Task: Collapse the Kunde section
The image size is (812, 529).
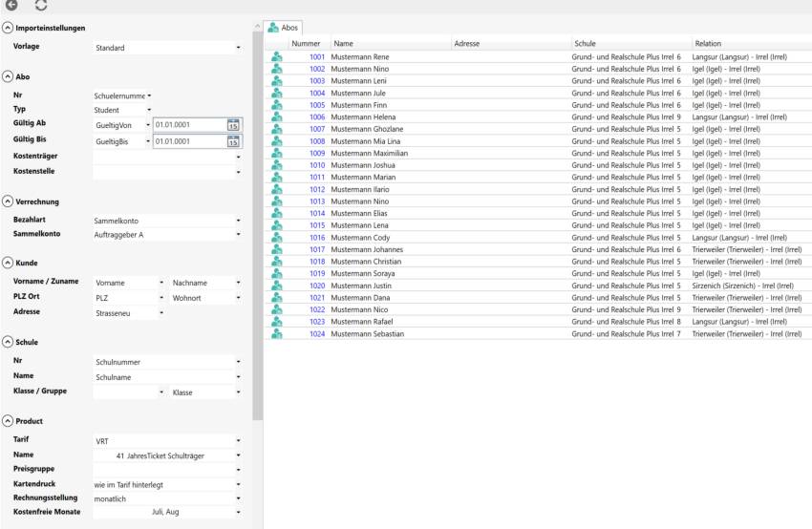Action: 8,263
